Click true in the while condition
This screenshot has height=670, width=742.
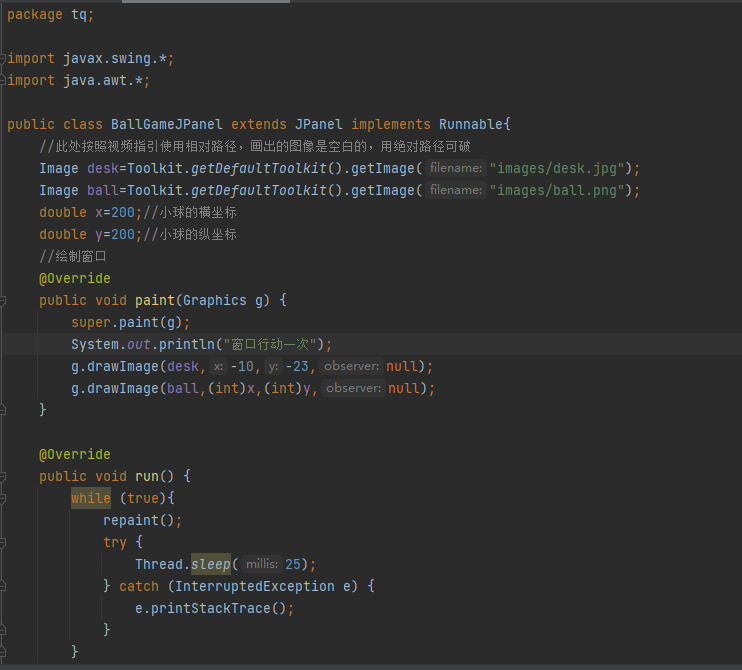pyautogui.click(x=143, y=498)
